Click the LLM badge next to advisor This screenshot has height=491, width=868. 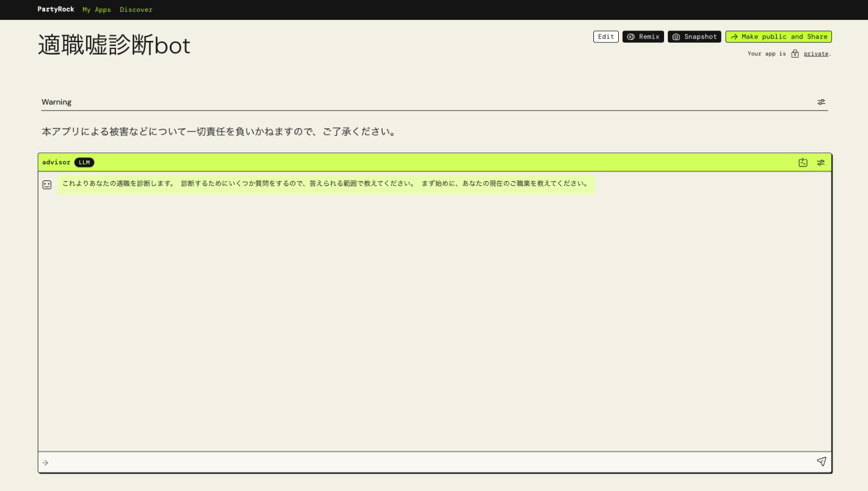[84, 162]
